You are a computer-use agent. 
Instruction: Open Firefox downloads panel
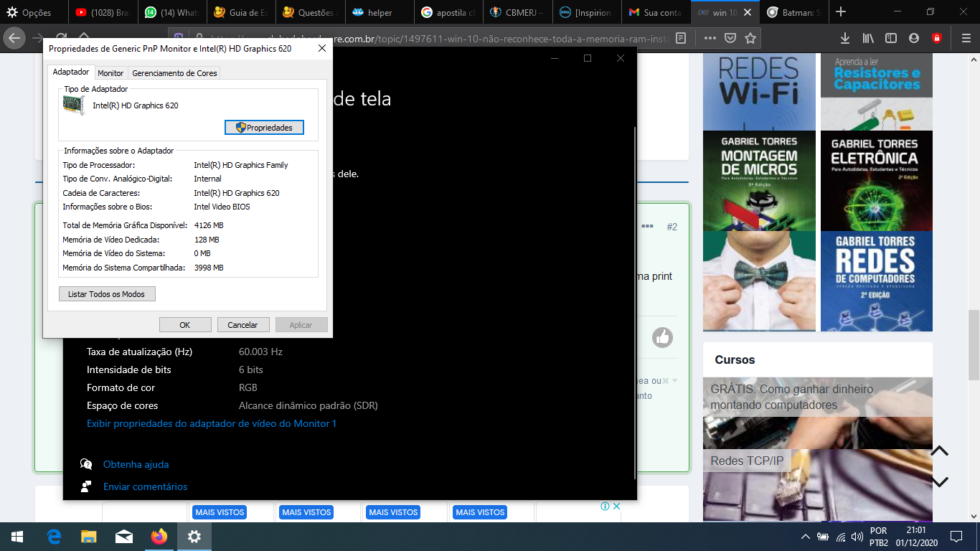pyautogui.click(x=845, y=38)
